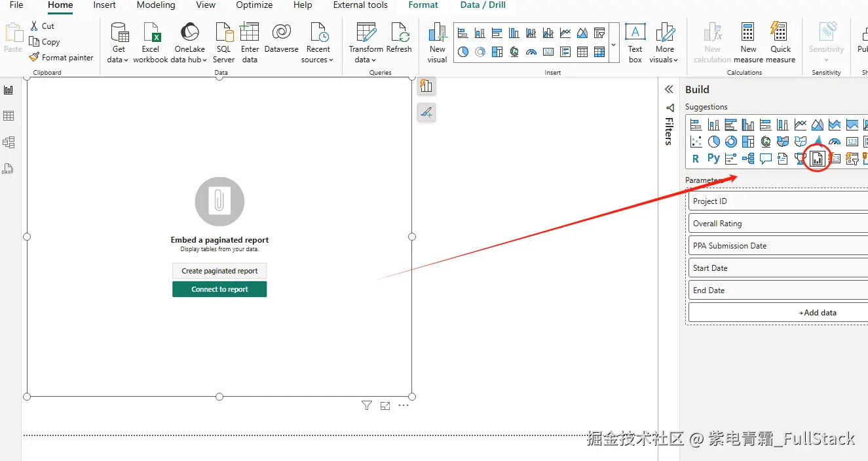
Task: Open the build visual button beside the canvas
Action: (426, 86)
